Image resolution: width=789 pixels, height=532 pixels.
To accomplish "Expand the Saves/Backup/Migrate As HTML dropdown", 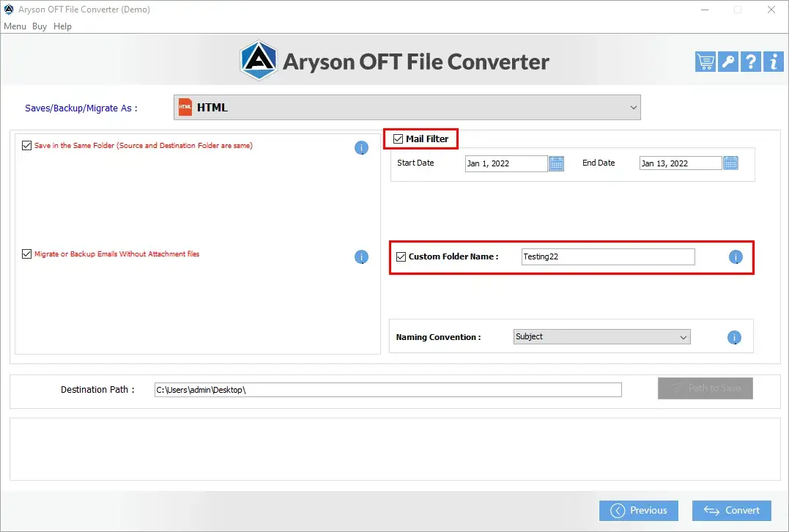I will [407, 107].
